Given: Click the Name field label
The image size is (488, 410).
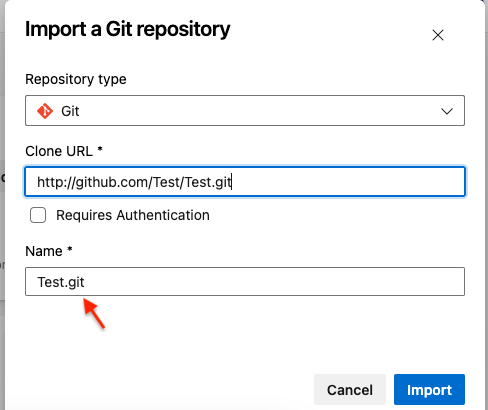Looking at the screenshot, I should 44,251.
